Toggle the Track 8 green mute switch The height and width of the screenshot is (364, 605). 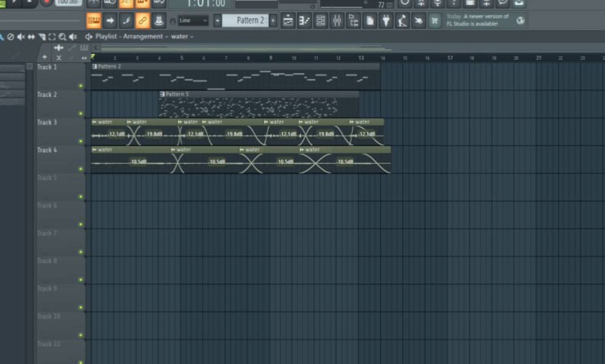pyautogui.click(x=81, y=280)
